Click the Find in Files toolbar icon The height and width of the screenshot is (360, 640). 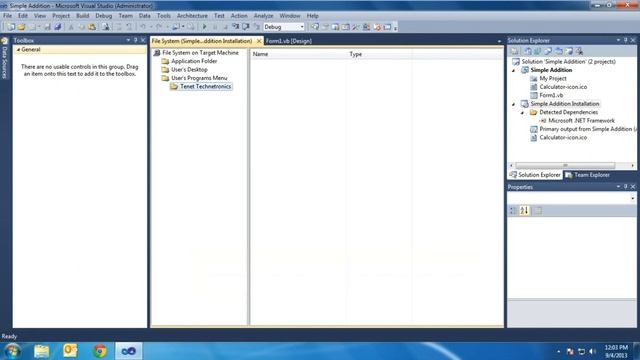(x=106, y=27)
